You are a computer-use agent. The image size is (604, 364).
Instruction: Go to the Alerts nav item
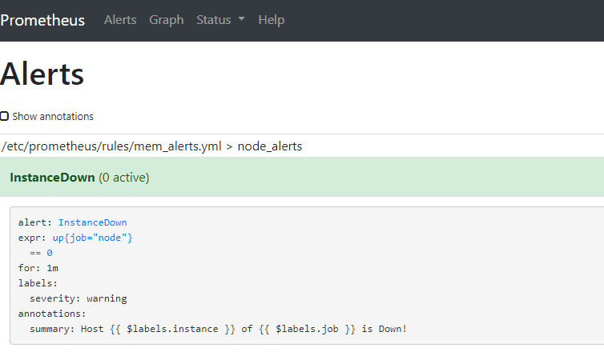click(120, 20)
